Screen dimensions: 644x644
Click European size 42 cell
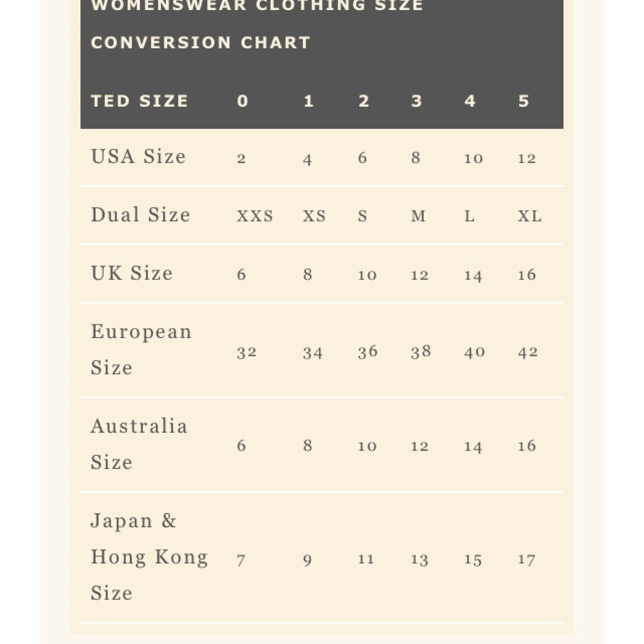pyautogui.click(x=528, y=352)
